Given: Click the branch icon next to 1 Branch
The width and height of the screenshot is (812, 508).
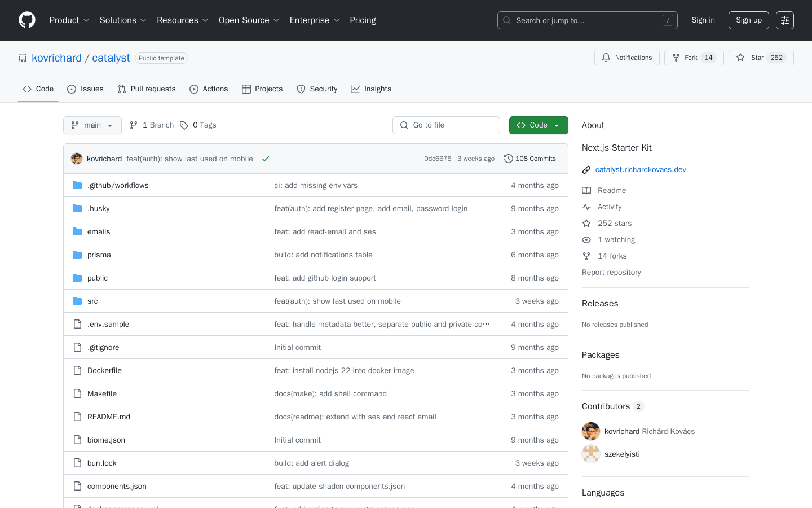Looking at the screenshot, I should [x=134, y=125].
